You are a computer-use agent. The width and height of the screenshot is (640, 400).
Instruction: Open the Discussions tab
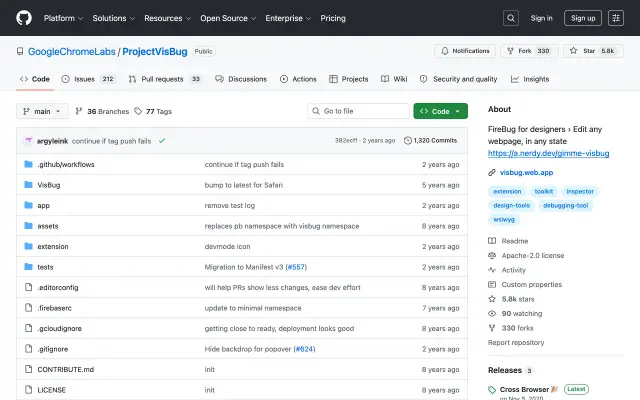[241, 79]
